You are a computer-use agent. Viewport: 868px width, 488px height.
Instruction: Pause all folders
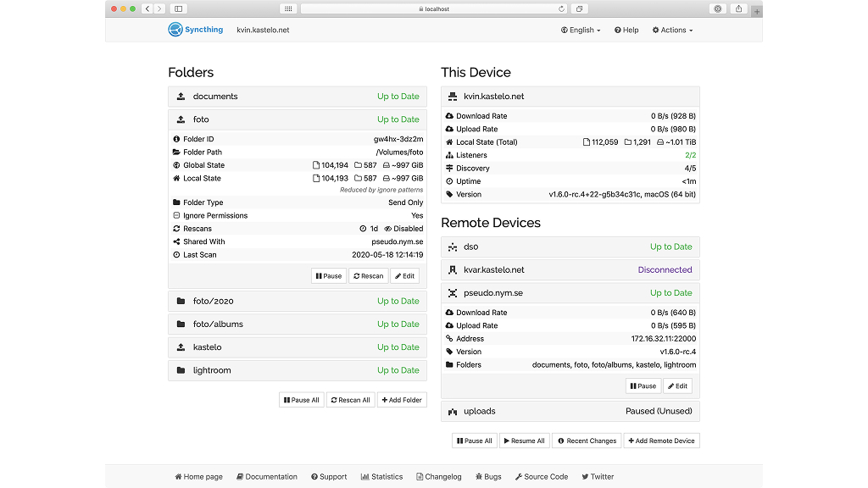pos(301,400)
